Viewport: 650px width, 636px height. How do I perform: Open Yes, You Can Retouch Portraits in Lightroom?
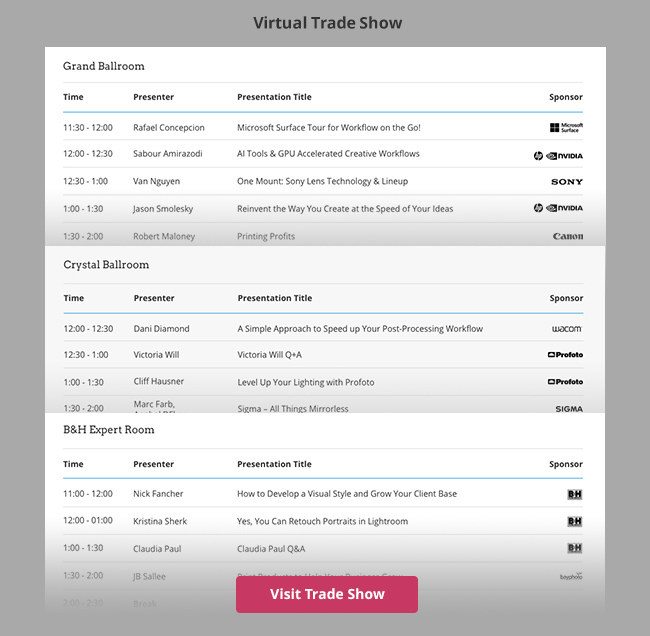(323, 521)
